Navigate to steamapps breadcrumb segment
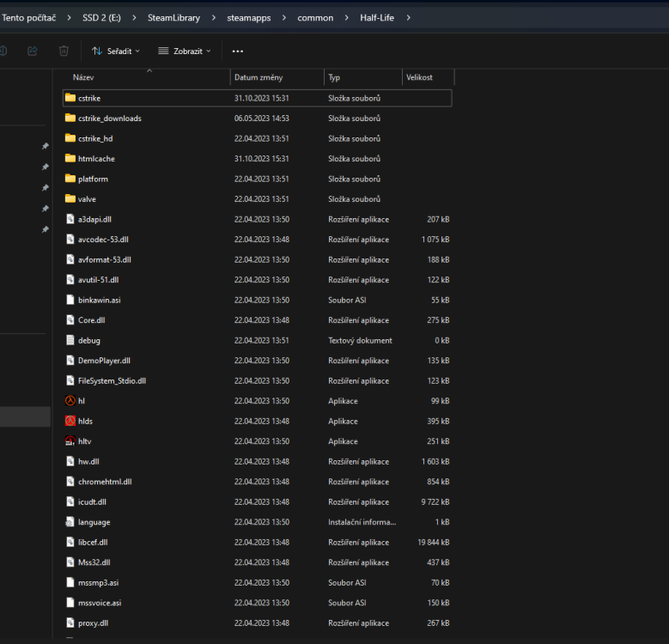 (x=249, y=18)
